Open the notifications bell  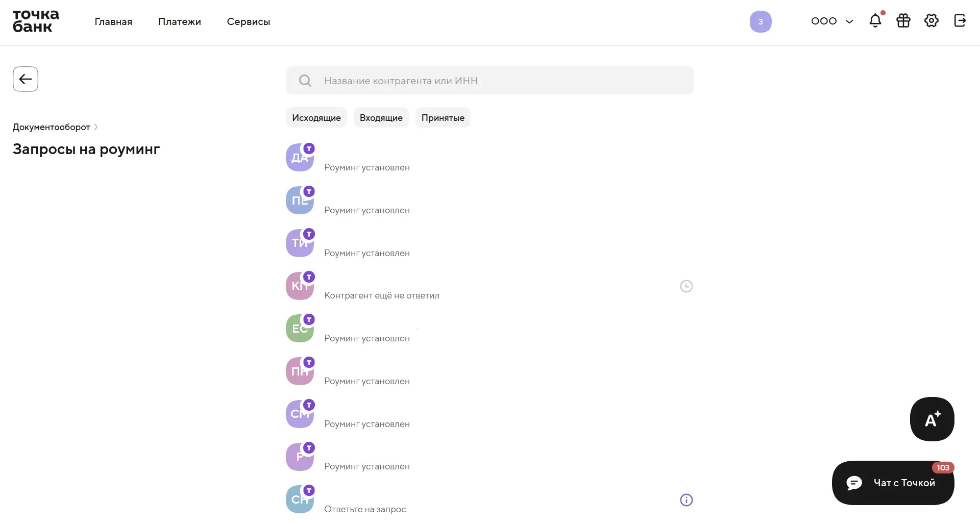[875, 21]
